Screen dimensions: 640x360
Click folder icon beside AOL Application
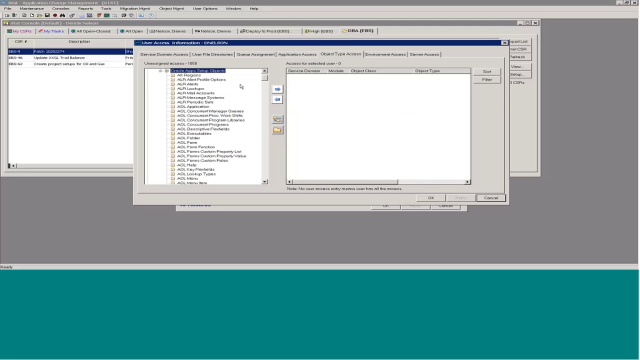pos(173,107)
